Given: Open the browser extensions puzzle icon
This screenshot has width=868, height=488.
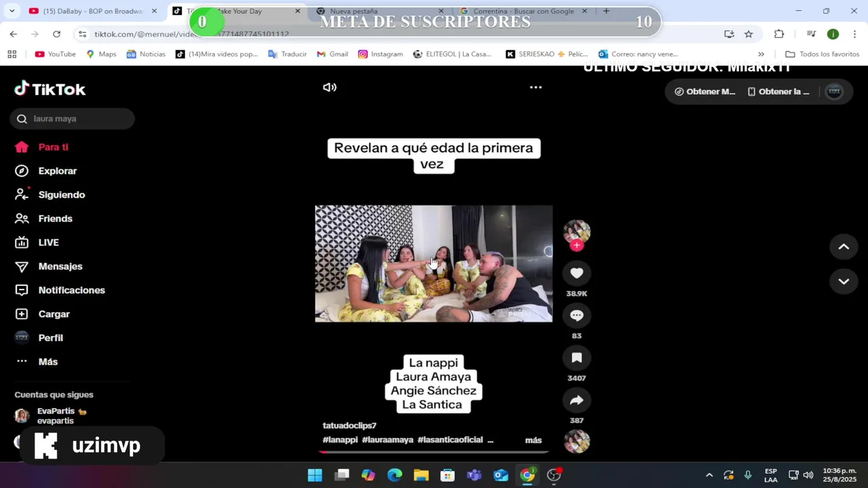Looking at the screenshot, I should [x=779, y=34].
